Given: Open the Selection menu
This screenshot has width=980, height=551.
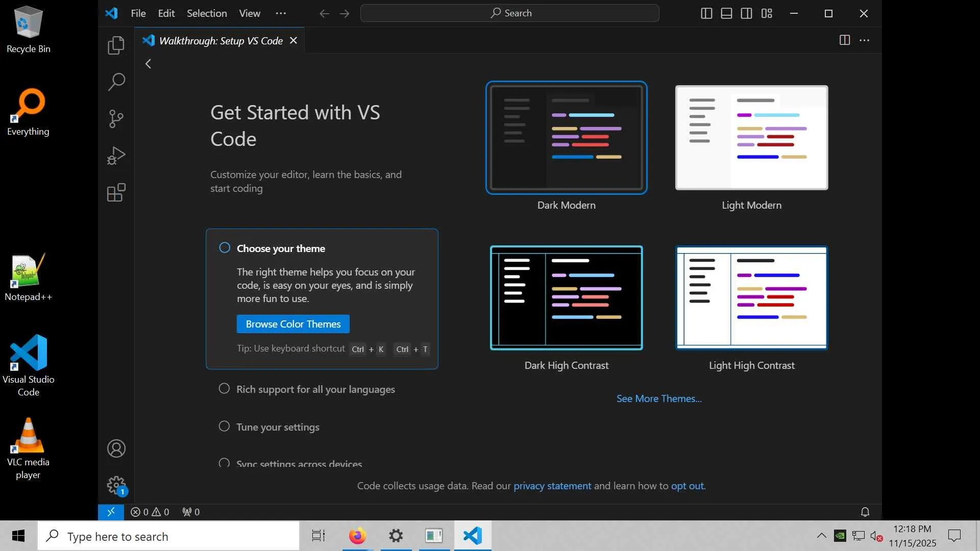Looking at the screenshot, I should click(x=207, y=13).
